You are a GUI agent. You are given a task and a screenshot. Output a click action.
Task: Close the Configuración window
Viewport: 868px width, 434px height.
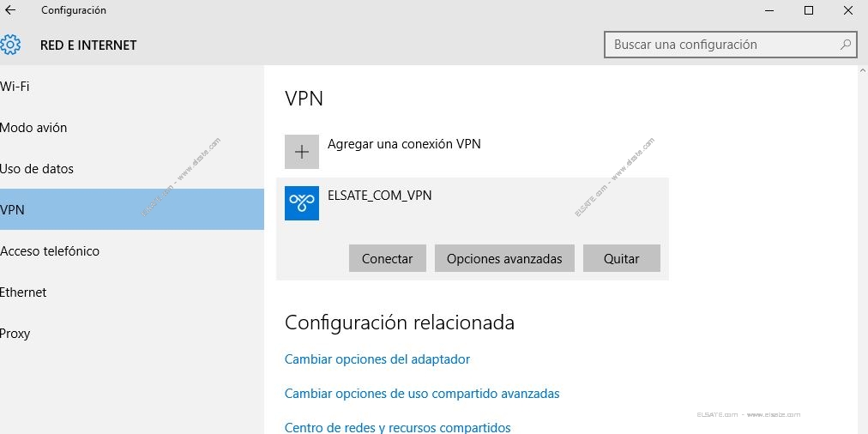[x=848, y=10]
